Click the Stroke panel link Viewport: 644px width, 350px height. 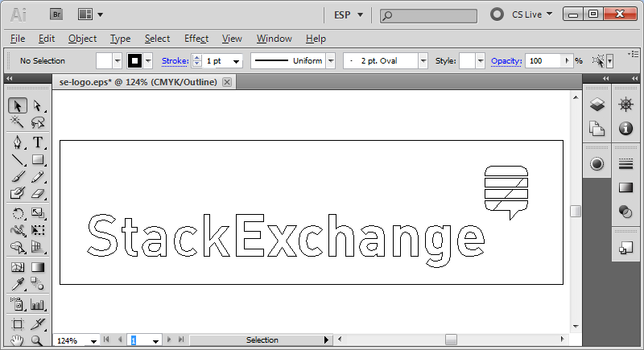click(175, 61)
